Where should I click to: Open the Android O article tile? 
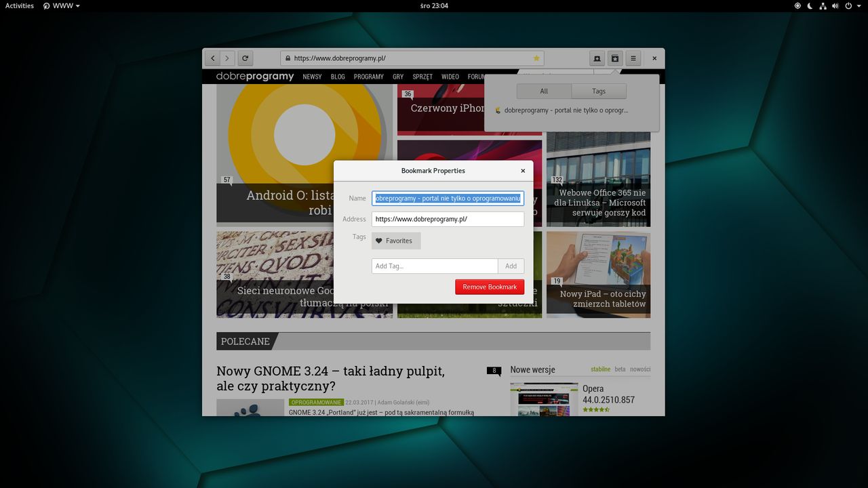tap(304, 154)
